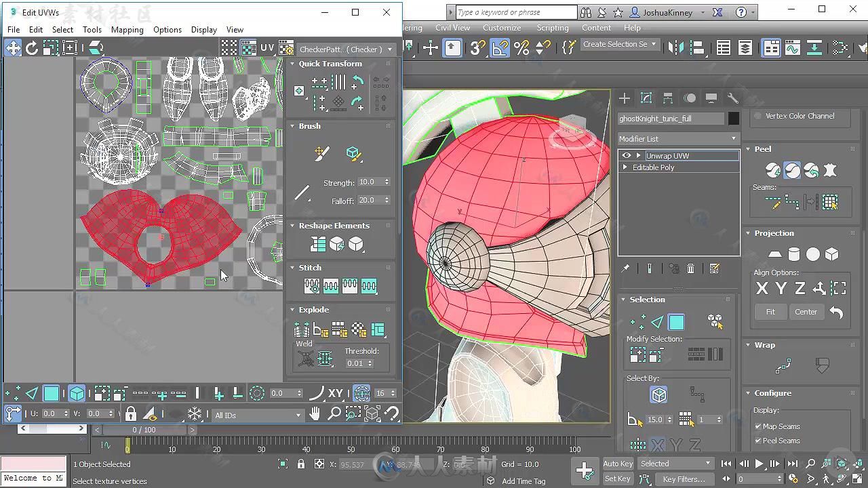Open the Display menu in Edit UVWs
Image resolution: width=868 pixels, height=488 pixels.
tap(203, 30)
